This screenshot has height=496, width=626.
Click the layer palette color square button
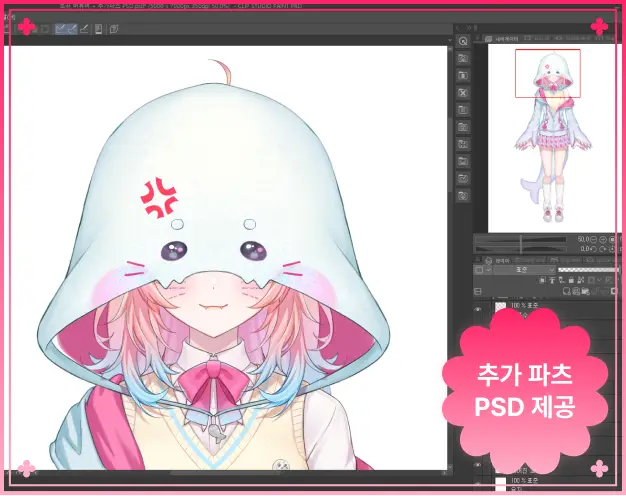point(479,270)
